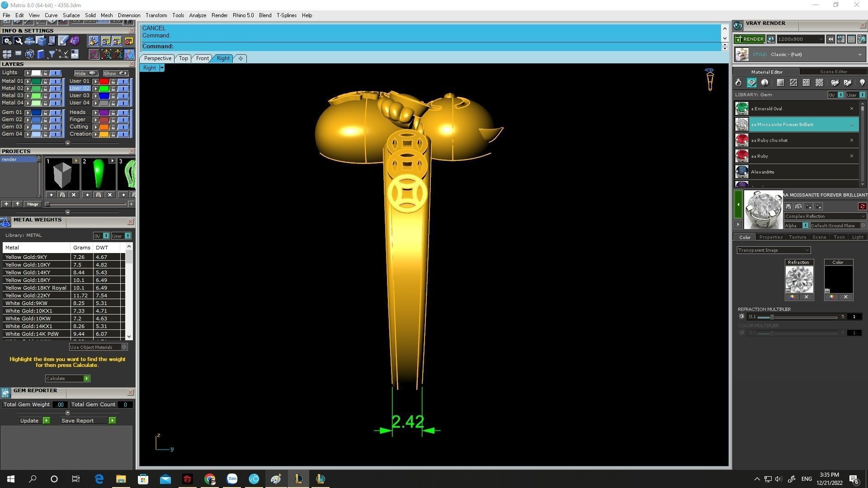
Task: Click the light bulb material icon
Action: (862, 83)
